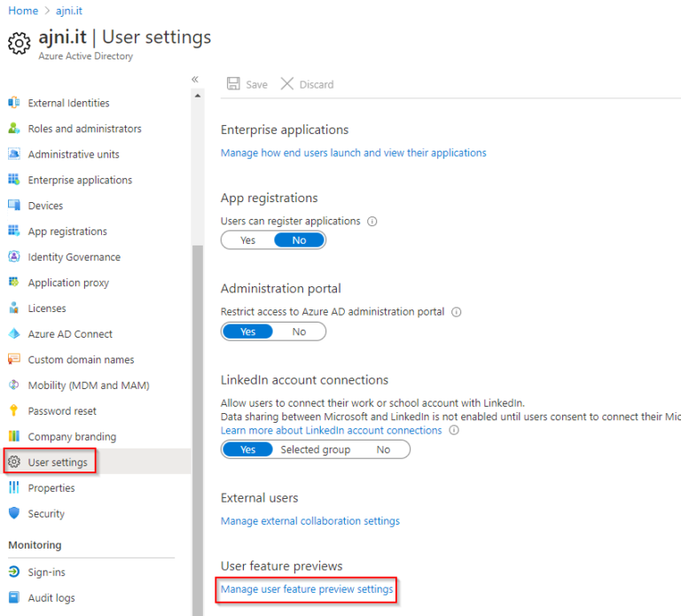
Task: Set Restrict access to administration portal to Yes
Action: click(x=248, y=331)
